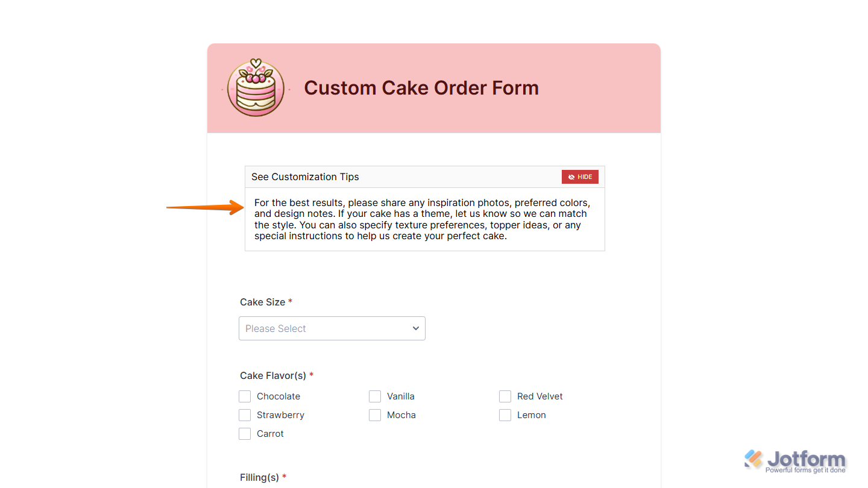The height and width of the screenshot is (488, 868).
Task: Hide the customization tips with HIDE button
Action: pos(580,177)
